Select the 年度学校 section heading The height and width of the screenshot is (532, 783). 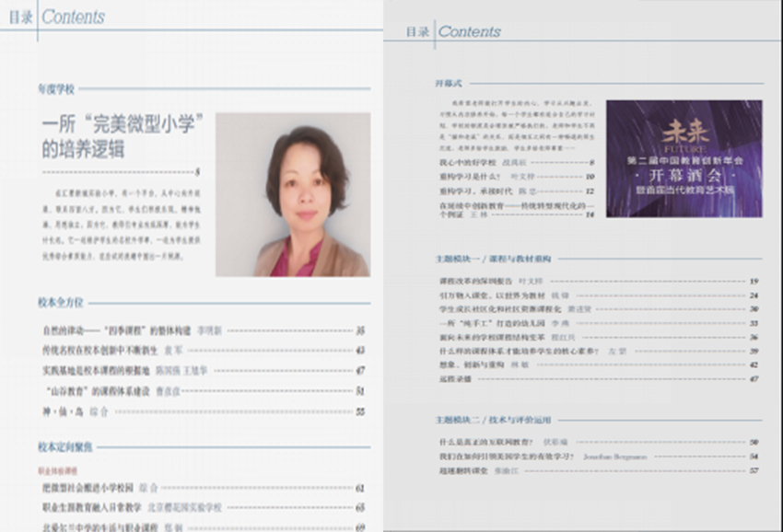pos(55,89)
